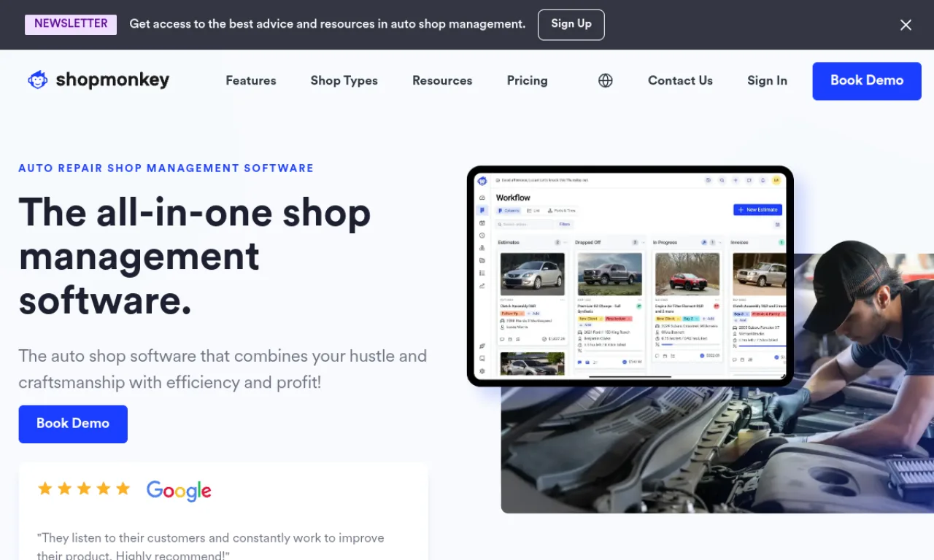Viewport: 934px width, 560px height.
Task: Click the red Reschedule tag in mockup
Action: [619, 319]
